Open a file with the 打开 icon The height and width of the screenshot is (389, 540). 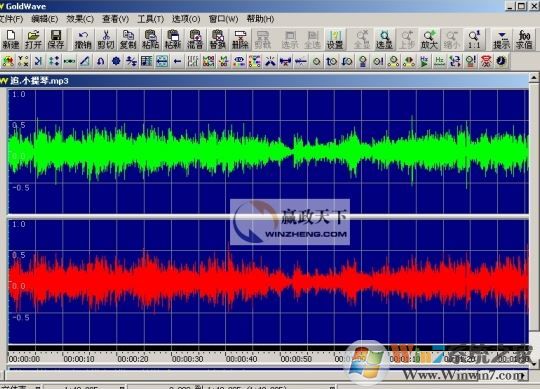point(33,40)
